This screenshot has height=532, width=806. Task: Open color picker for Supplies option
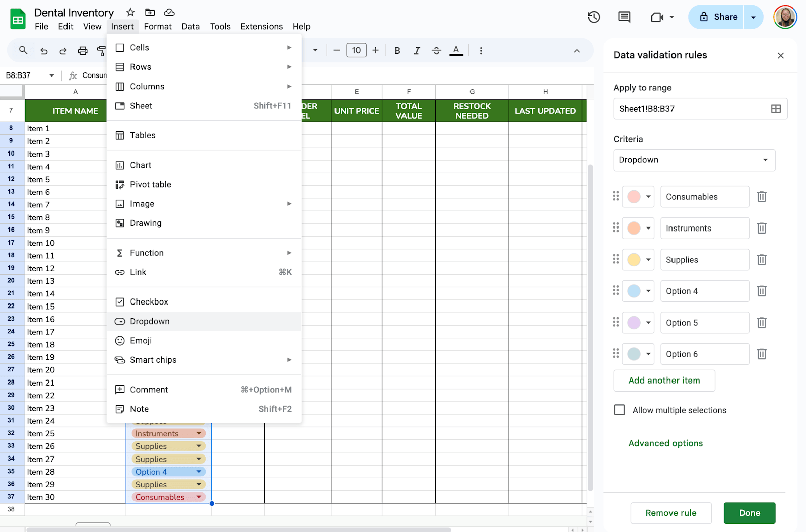(x=638, y=260)
